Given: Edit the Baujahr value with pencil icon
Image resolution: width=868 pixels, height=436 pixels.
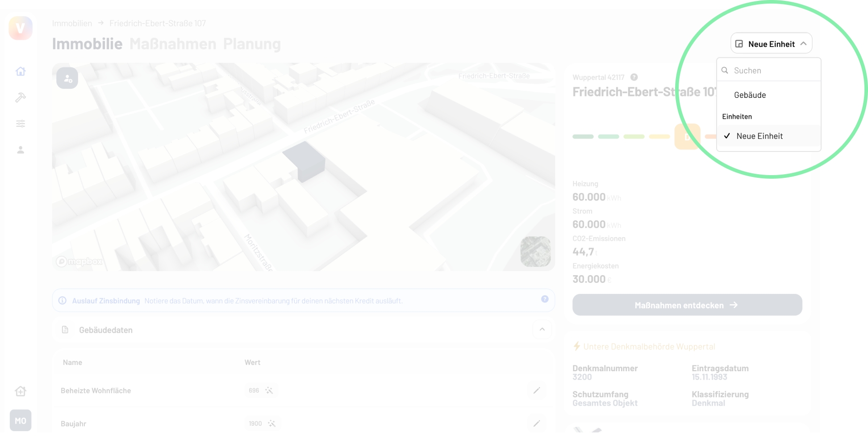Looking at the screenshot, I should [x=537, y=423].
